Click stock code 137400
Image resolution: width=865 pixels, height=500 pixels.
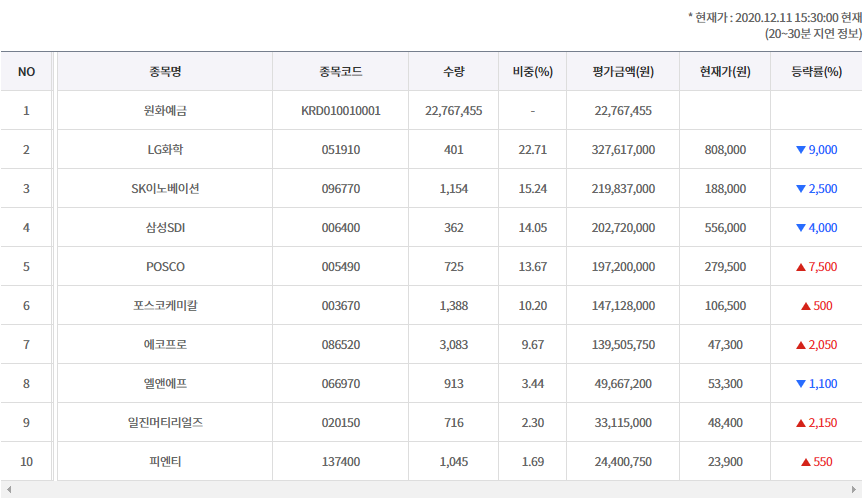click(340, 462)
